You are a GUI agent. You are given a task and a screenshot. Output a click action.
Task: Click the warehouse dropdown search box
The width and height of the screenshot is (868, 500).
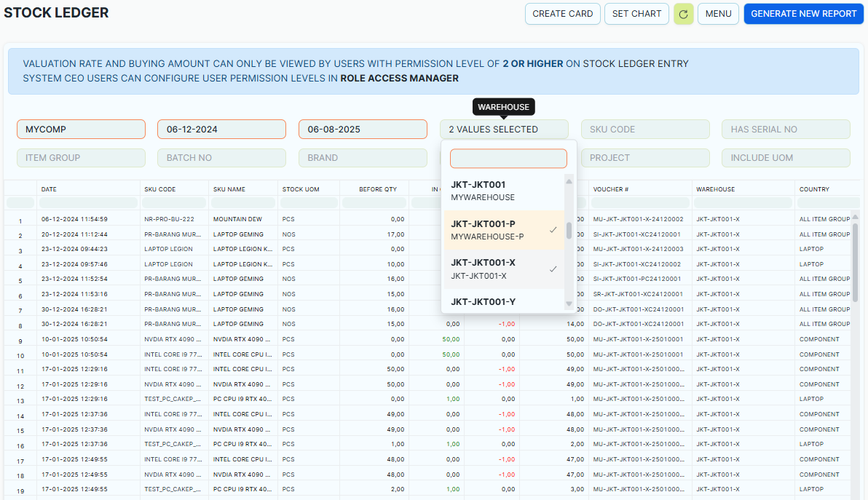pyautogui.click(x=509, y=159)
